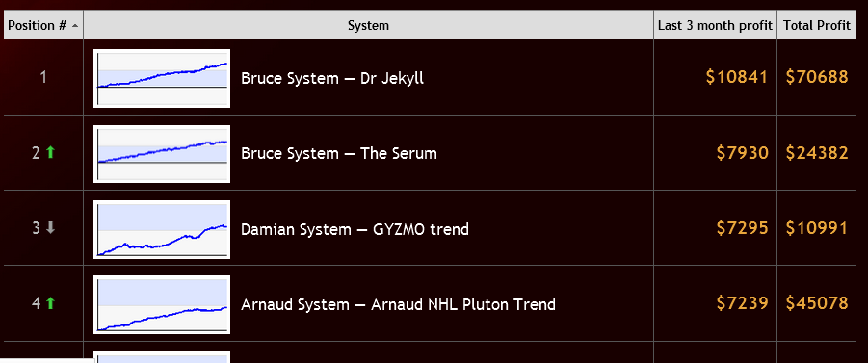Click position number 1 cell
Image resolution: width=868 pixels, height=363 pixels.
43,77
